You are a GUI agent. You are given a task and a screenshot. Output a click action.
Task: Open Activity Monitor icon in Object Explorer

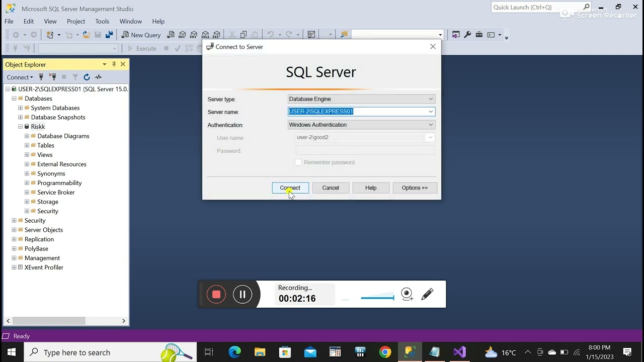pos(98,77)
